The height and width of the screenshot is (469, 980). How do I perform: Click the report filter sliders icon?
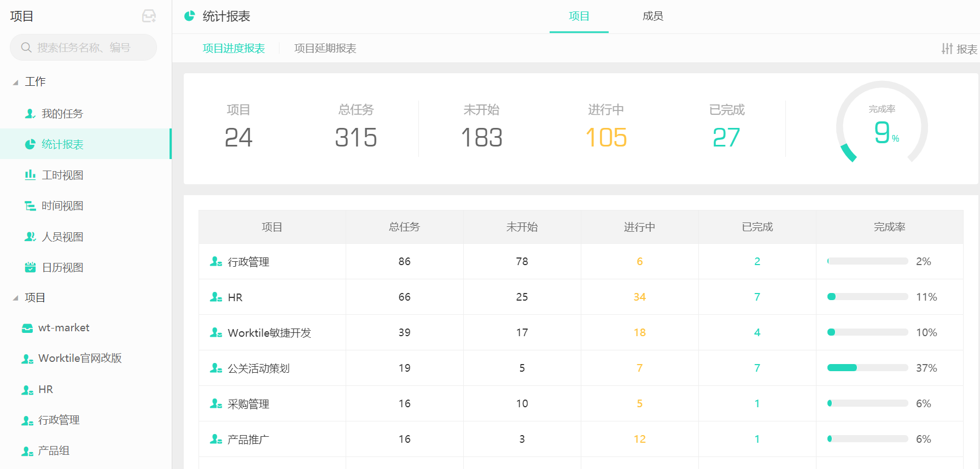[x=947, y=49]
